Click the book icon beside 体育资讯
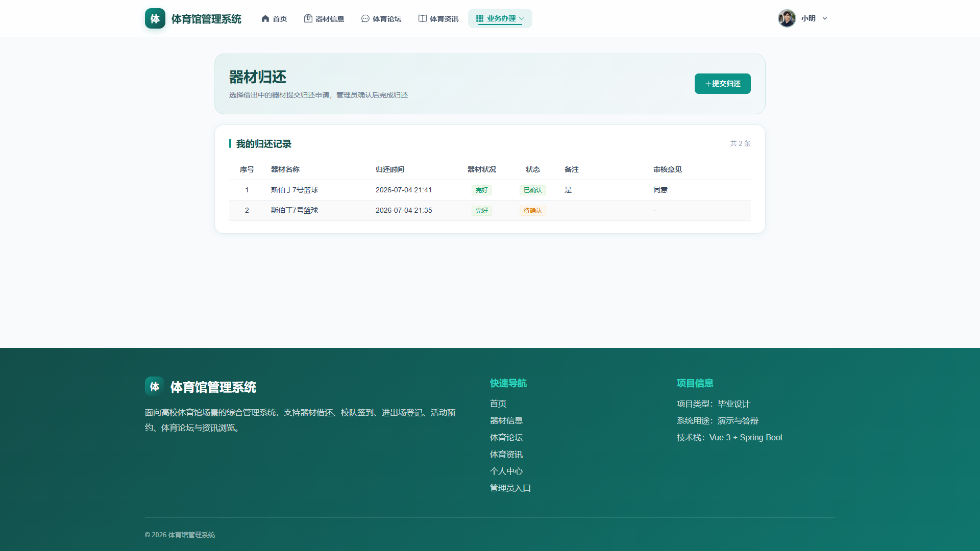This screenshot has width=980, height=551. point(423,18)
